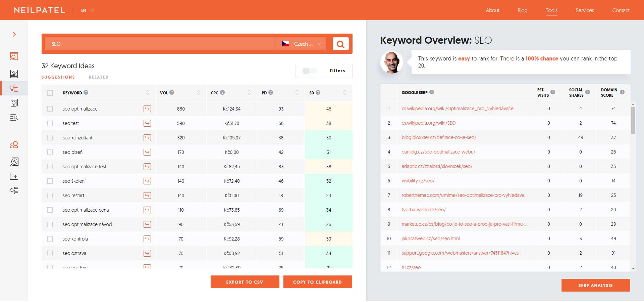Switch to the RELATED tab
This screenshot has height=302, width=644.
[99, 77]
